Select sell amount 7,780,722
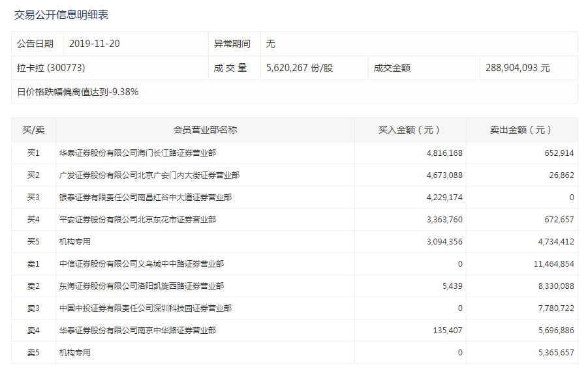 coord(556,308)
